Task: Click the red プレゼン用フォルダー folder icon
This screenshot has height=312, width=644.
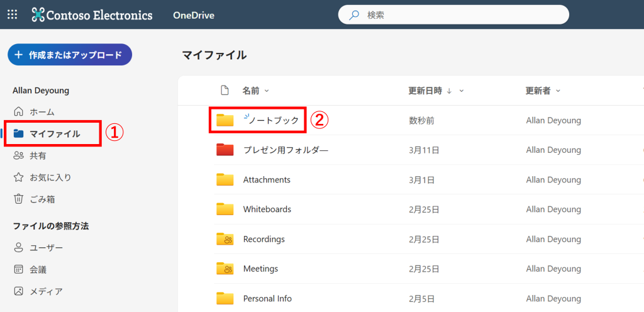Action: [225, 150]
